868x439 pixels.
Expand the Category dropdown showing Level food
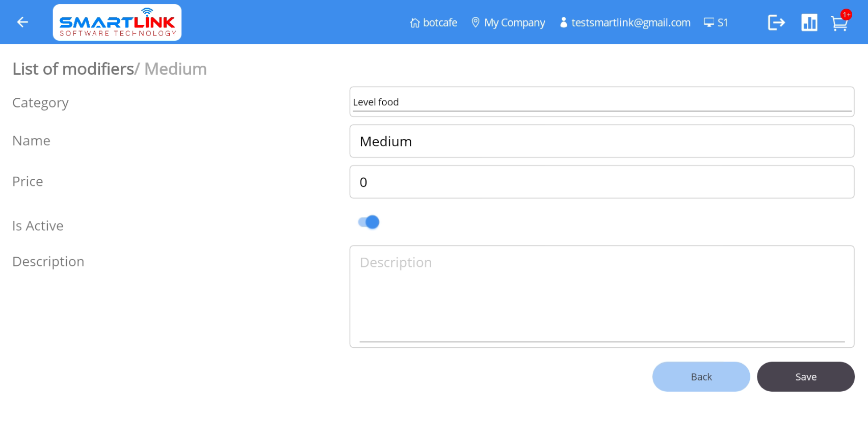tap(601, 102)
